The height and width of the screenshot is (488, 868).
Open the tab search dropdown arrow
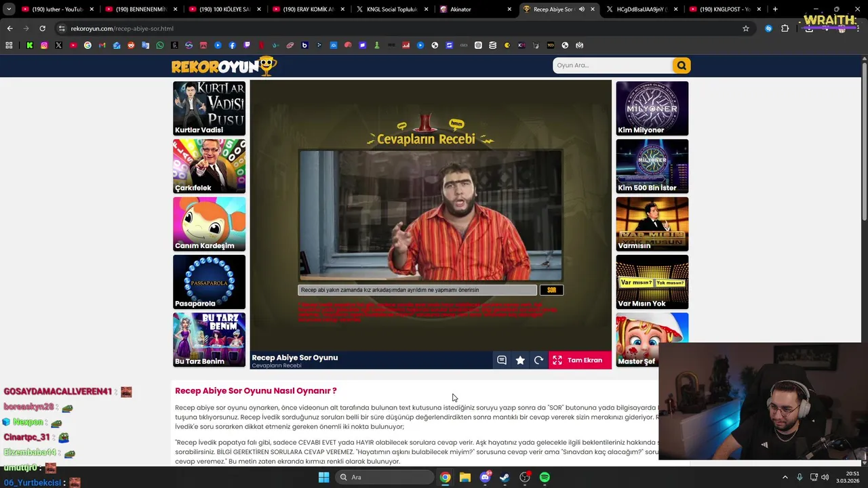(9, 9)
